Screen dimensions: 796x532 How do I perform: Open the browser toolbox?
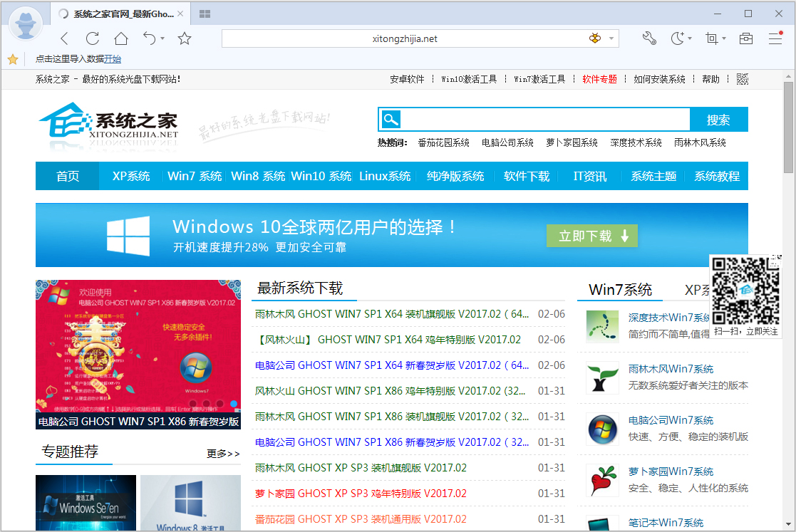click(x=746, y=38)
